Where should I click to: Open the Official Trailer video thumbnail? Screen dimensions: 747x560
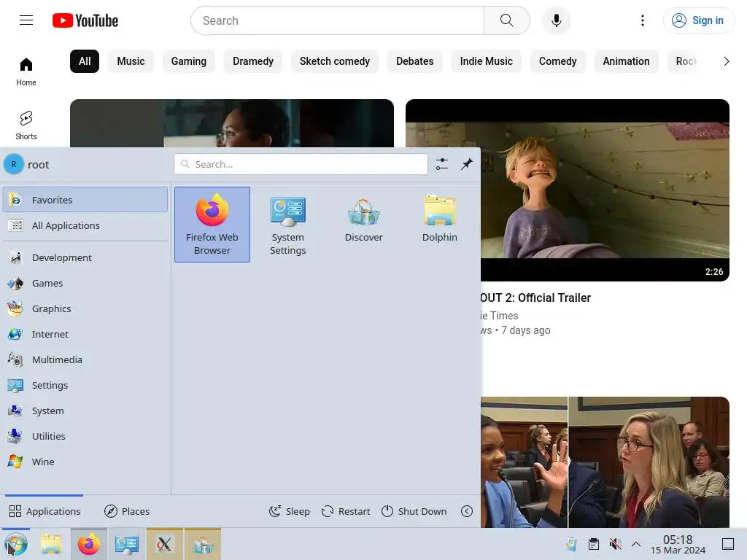point(605,190)
